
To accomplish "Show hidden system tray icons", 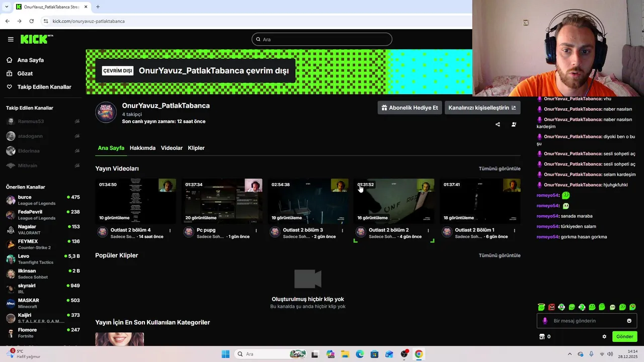I will pos(570,354).
